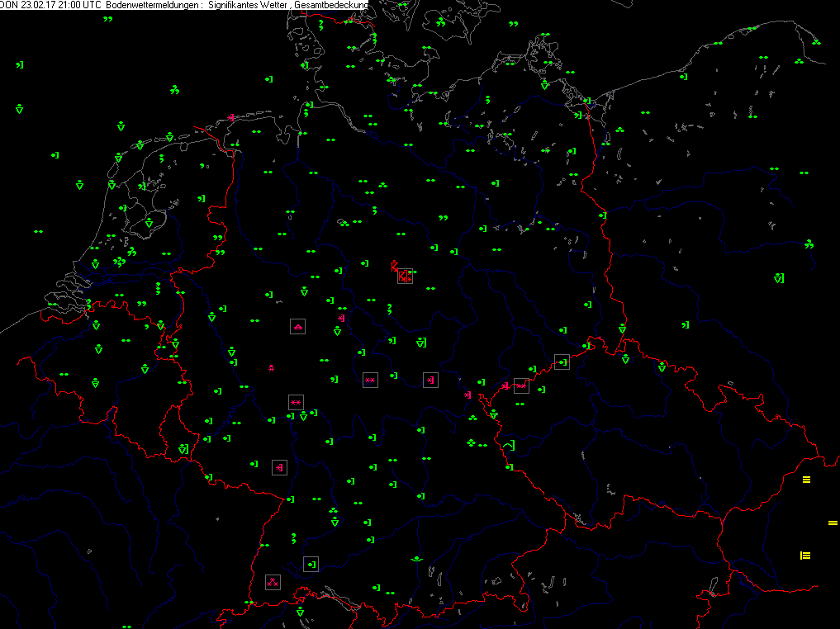Click the boxed pink triangle ice-pellet symbol
This screenshot has height=629, width=840.
pyautogui.click(x=298, y=327)
